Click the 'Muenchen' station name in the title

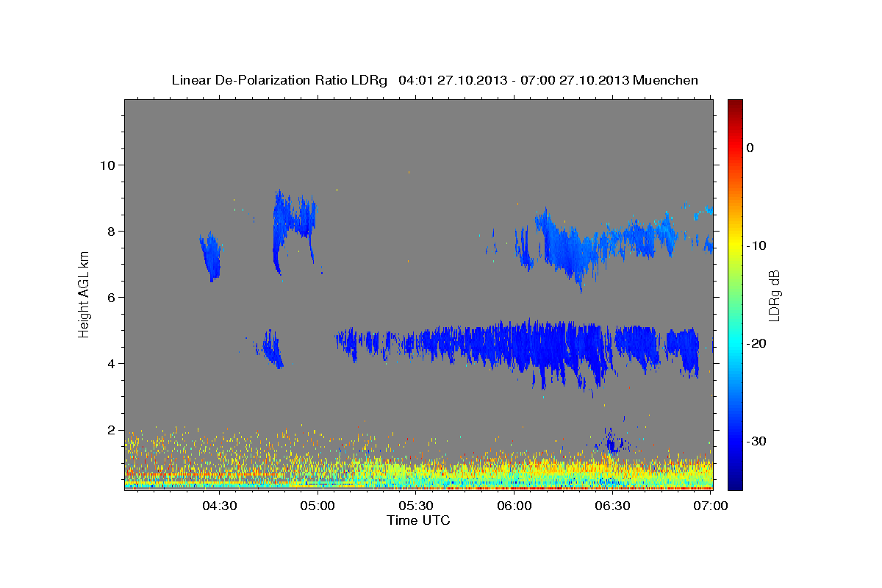666,80
